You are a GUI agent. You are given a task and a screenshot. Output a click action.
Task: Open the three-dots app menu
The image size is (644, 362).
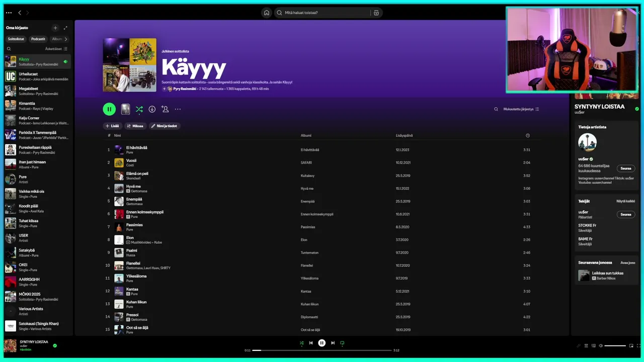tap(9, 13)
